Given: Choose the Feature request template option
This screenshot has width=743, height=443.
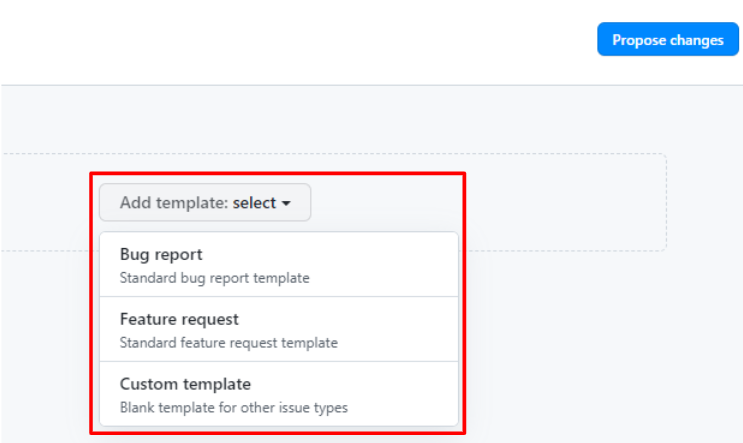Looking at the screenshot, I should pyautogui.click(x=279, y=329).
